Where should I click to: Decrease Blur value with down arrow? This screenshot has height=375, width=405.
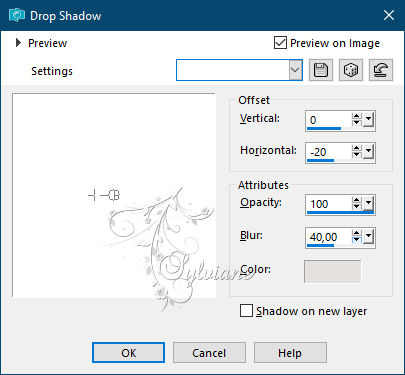[356, 240]
